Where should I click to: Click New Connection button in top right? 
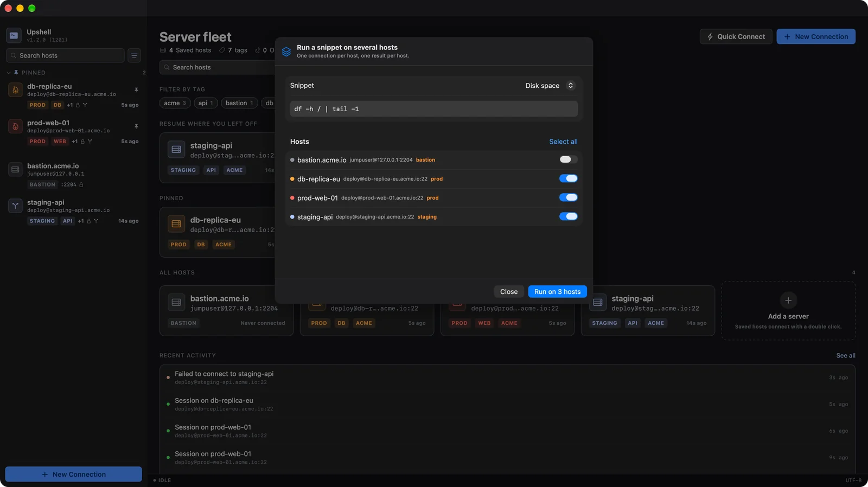[816, 37]
